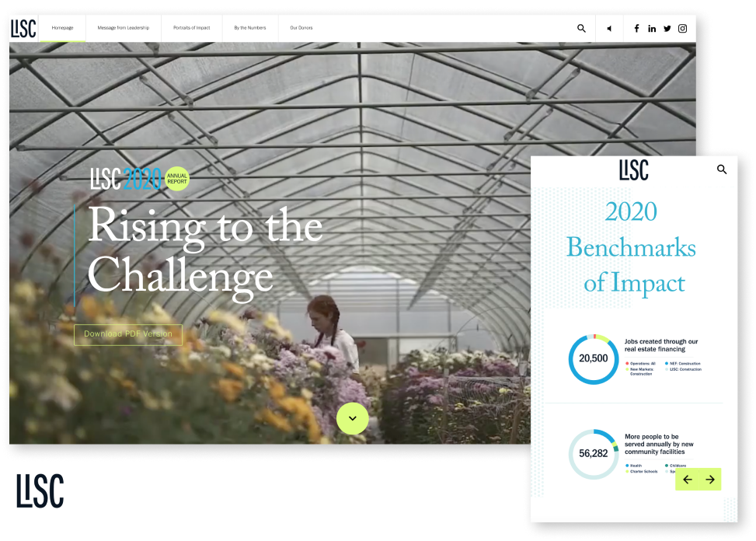756x541 pixels.
Task: Open LISC's Twitter icon
Action: pyautogui.click(x=667, y=28)
